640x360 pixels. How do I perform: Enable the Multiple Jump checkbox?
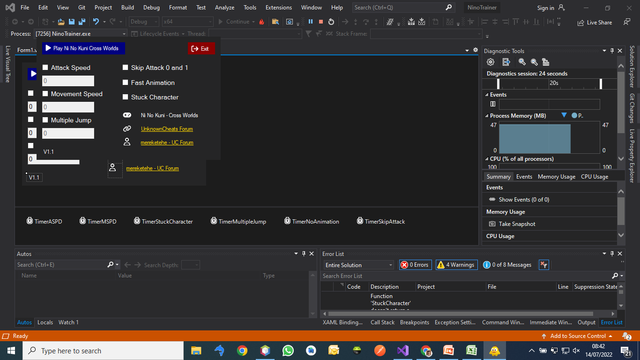(x=45, y=120)
